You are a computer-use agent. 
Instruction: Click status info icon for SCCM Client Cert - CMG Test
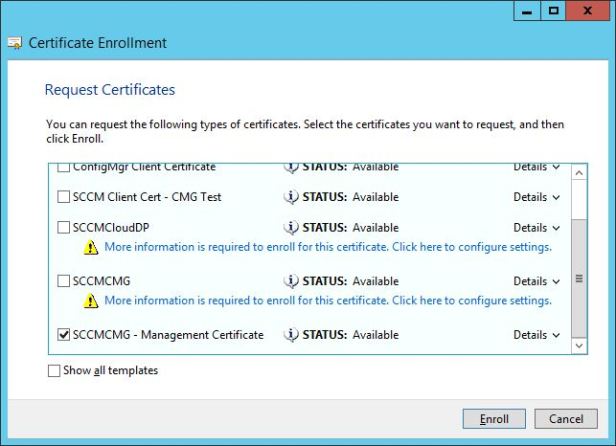pyautogui.click(x=291, y=196)
